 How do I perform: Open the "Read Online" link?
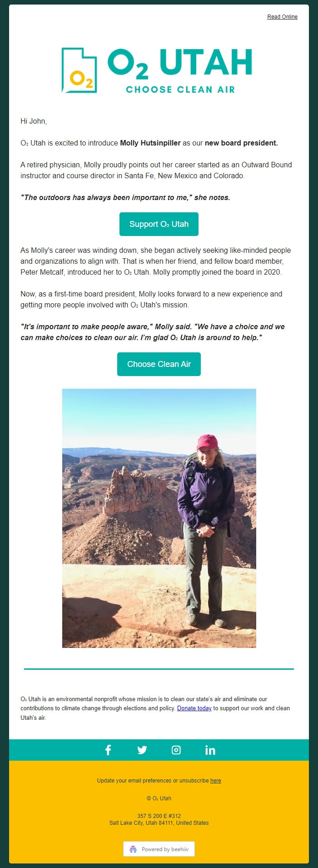(x=282, y=17)
